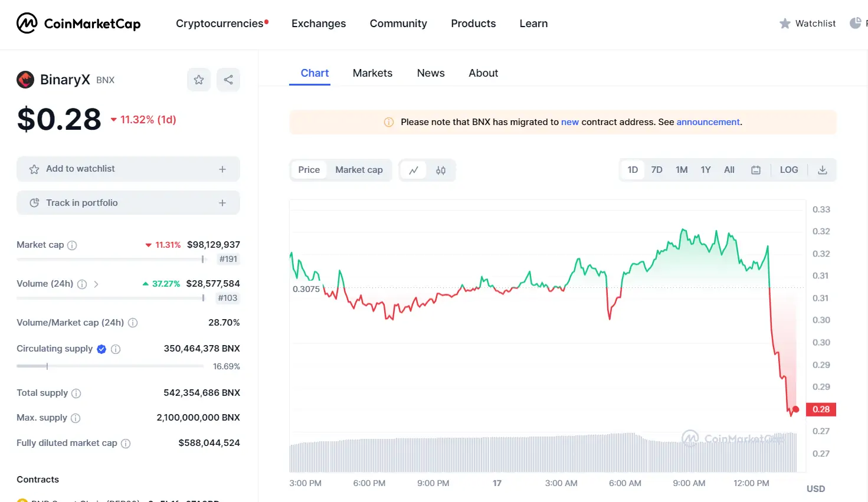Click the #103 volume rank badge

(228, 298)
